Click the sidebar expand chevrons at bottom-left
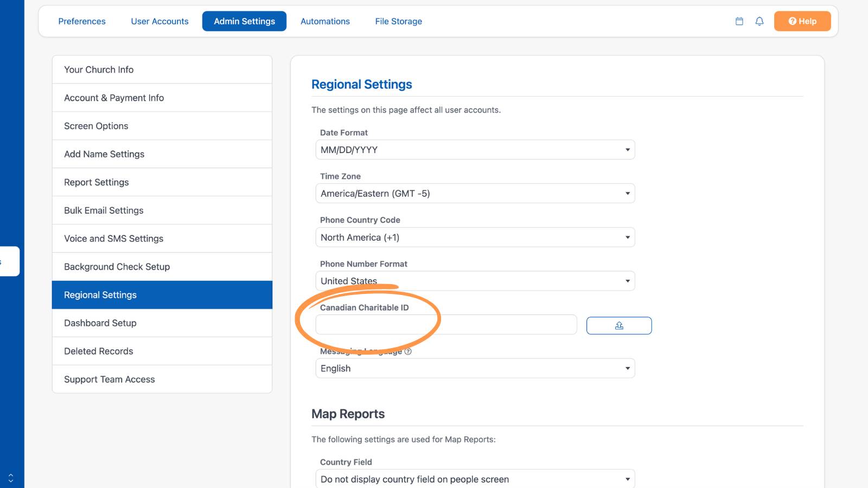This screenshot has height=488, width=868. [x=11, y=478]
